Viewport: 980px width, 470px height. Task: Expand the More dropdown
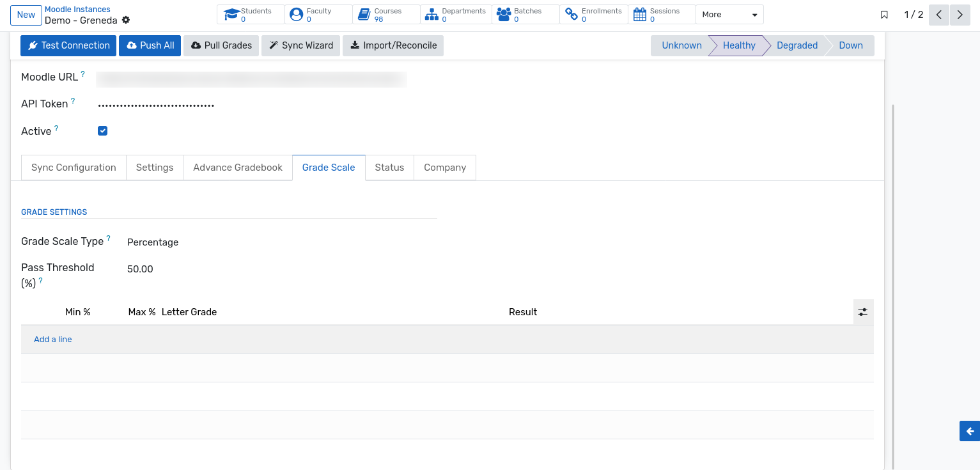pyautogui.click(x=729, y=15)
